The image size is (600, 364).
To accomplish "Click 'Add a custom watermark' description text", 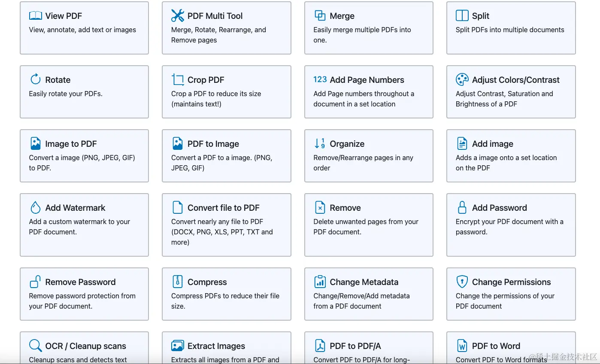I will pyautogui.click(x=79, y=227).
